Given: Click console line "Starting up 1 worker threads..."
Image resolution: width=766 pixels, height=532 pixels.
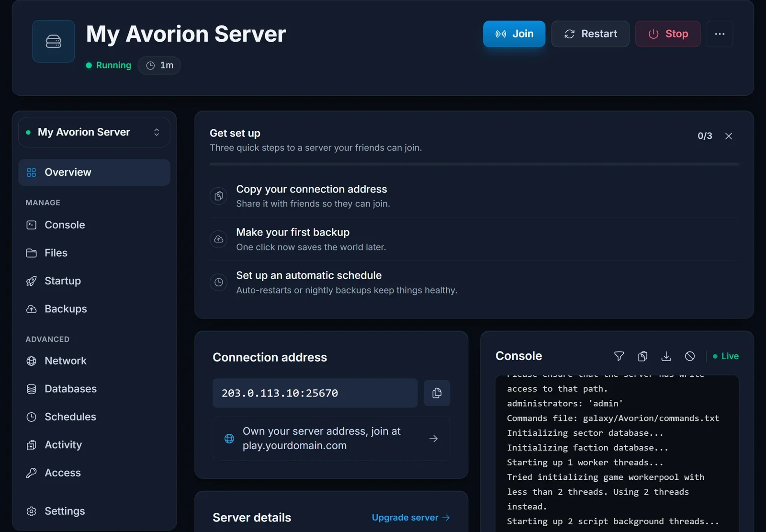Looking at the screenshot, I should tap(585, 463).
